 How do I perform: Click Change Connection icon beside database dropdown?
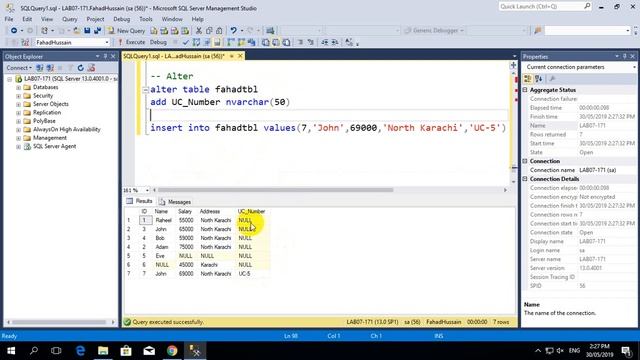tap(25, 42)
